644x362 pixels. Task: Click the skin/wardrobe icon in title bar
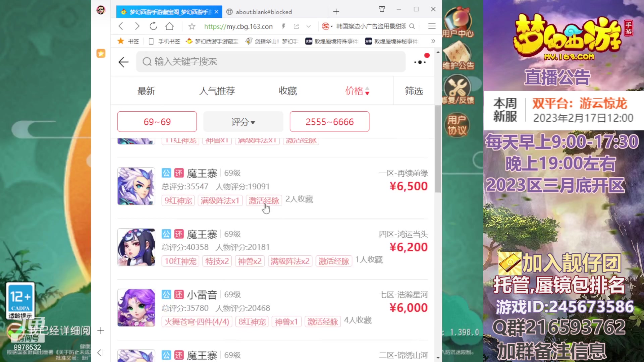382,9
